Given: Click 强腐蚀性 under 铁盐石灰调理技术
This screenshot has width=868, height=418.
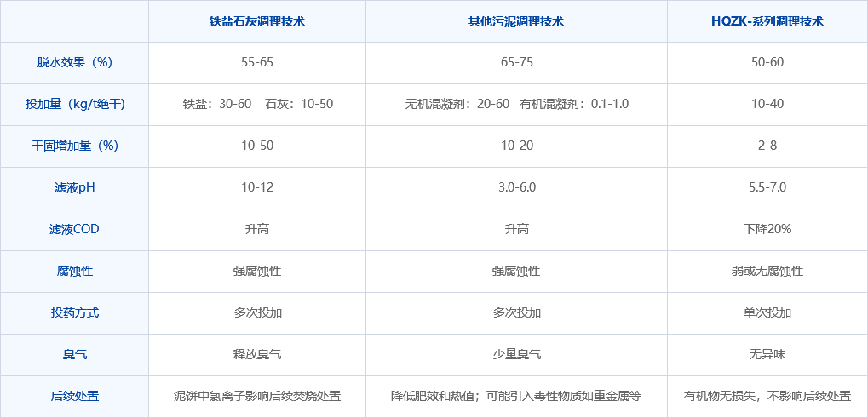Looking at the screenshot, I should 257,272.
